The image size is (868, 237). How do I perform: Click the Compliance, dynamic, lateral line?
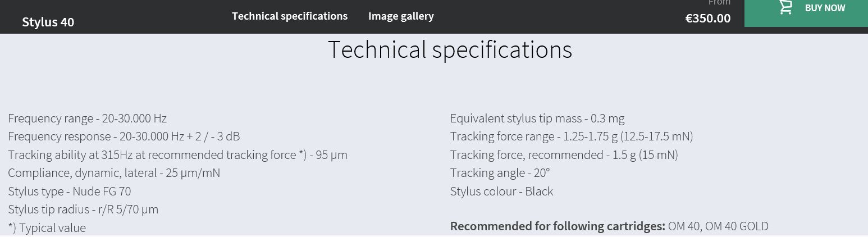pyautogui.click(x=114, y=173)
